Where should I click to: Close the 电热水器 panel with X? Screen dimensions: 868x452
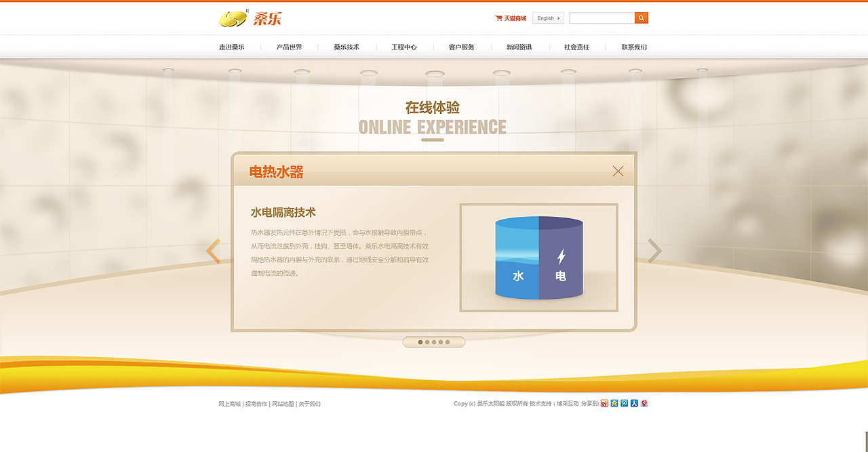618,171
